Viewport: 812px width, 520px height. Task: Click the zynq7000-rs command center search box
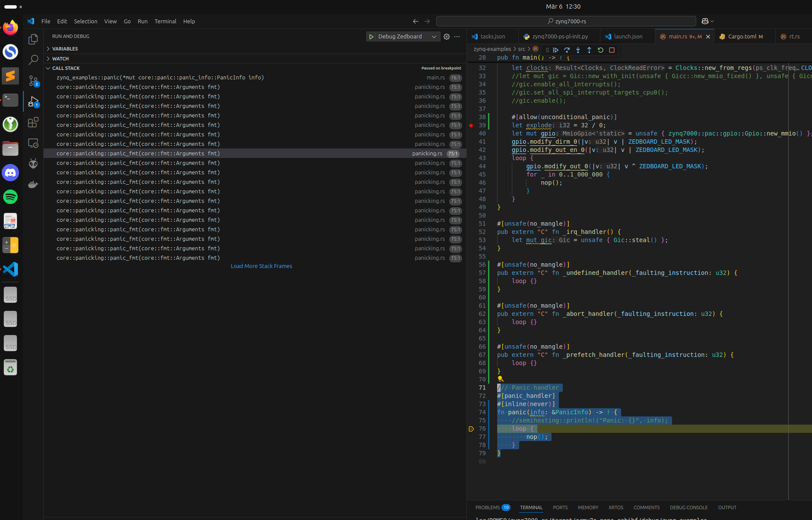pos(566,21)
